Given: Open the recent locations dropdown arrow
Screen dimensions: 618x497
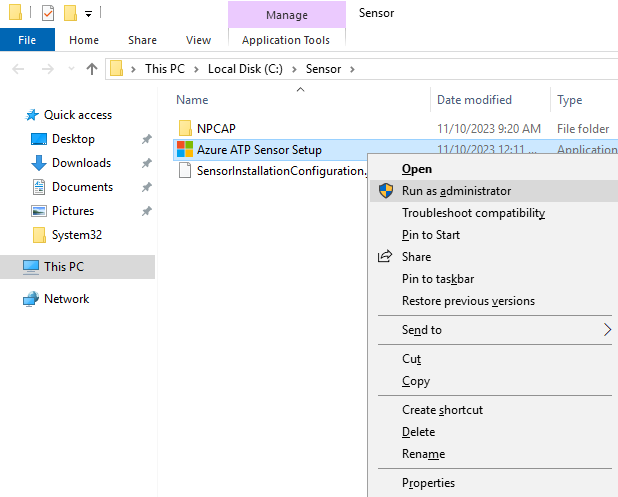Looking at the screenshot, I should pos(71,69).
